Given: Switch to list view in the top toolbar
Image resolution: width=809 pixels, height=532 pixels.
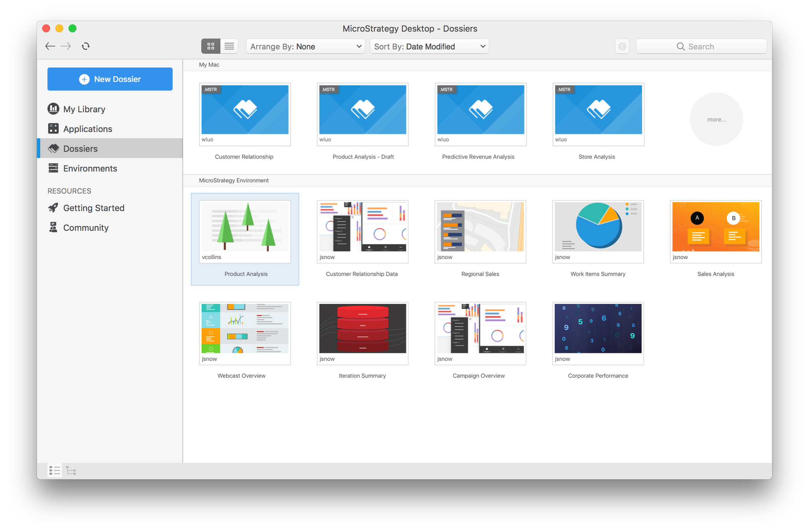Looking at the screenshot, I should point(229,46).
